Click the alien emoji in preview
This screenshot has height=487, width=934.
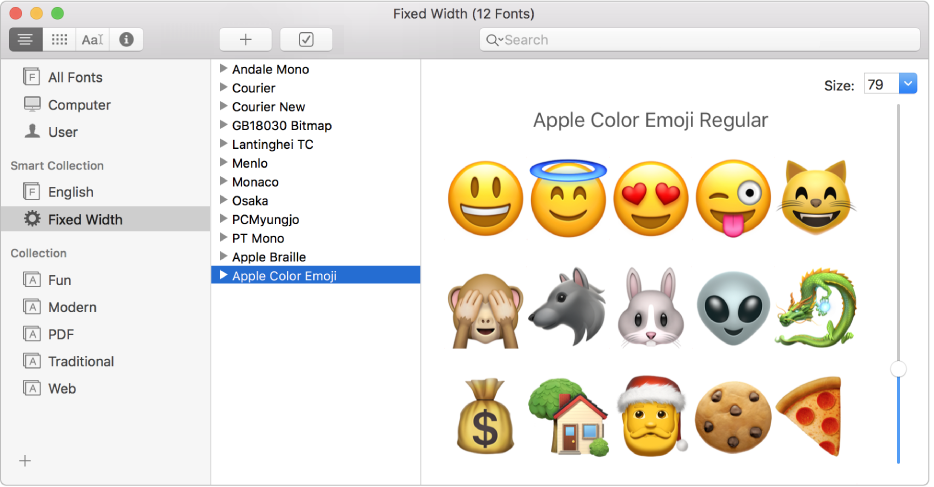733,308
